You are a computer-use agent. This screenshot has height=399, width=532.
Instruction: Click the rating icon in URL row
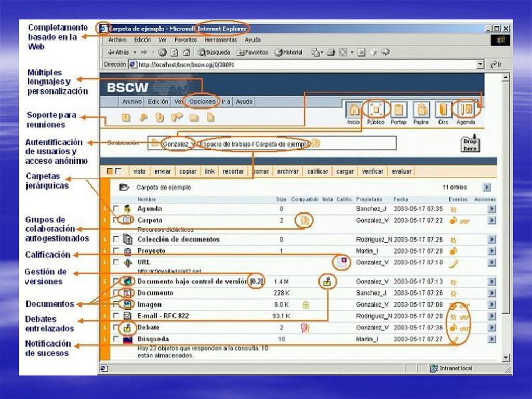(x=342, y=262)
